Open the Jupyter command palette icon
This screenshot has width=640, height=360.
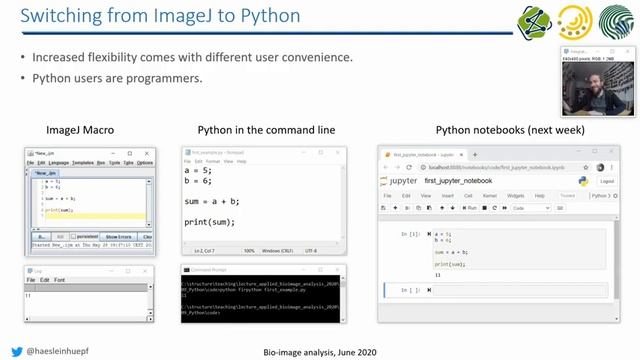click(x=560, y=208)
